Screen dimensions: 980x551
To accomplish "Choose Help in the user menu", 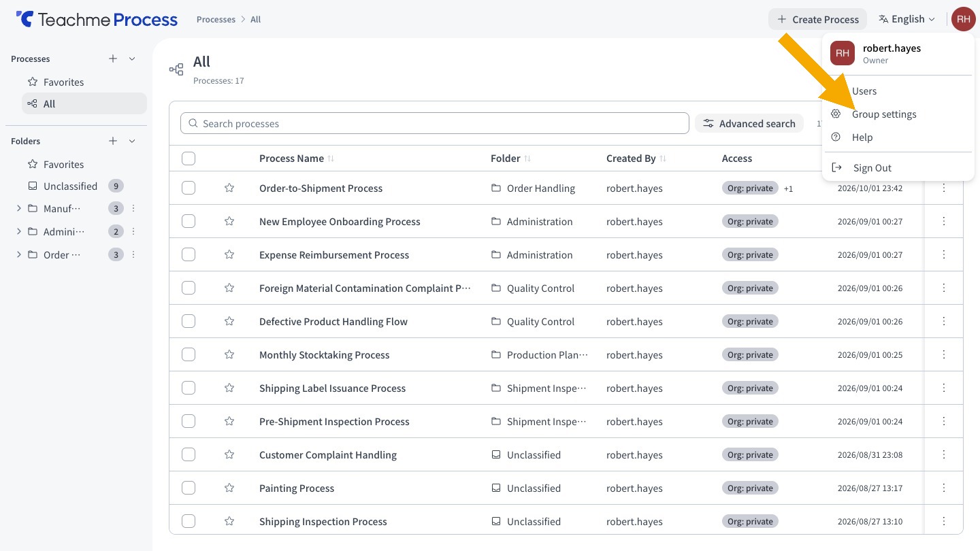I will tap(897, 137).
